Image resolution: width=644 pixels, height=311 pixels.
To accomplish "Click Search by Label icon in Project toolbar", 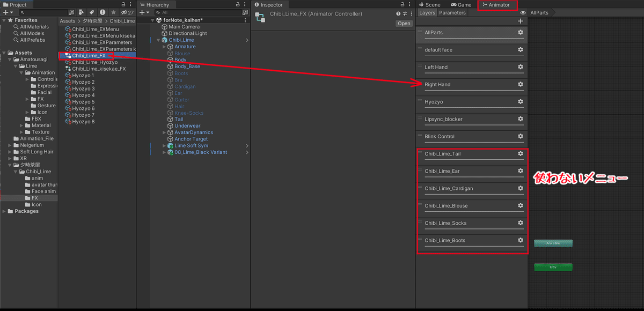I will click(x=92, y=12).
